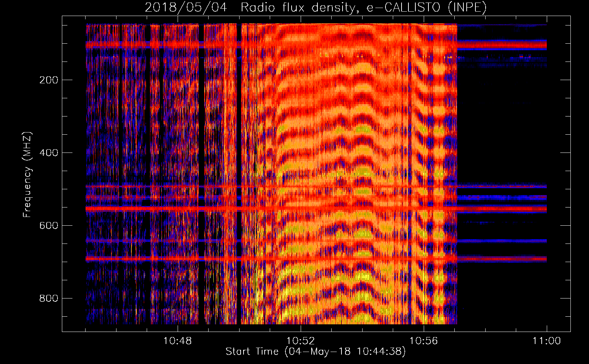Screen dimensions: 589x364
Task: Click the 'Start Time (04-May-18 10:44:38)' label
Action: coord(315,352)
